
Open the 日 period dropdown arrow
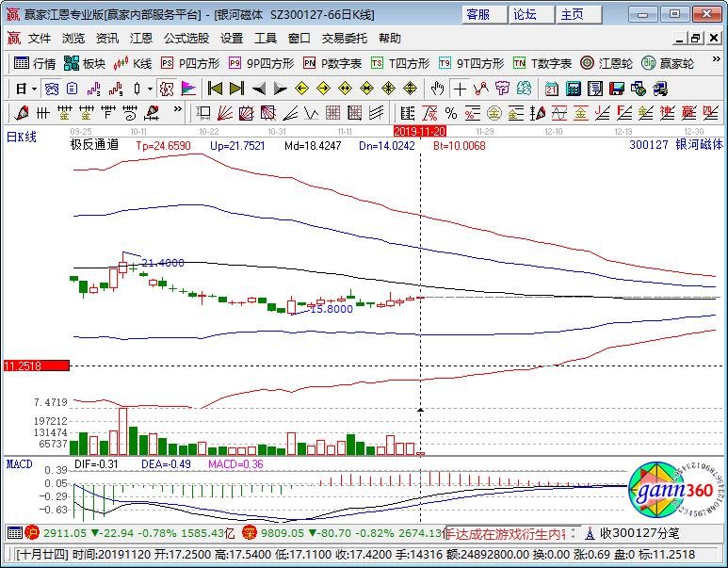[34, 89]
